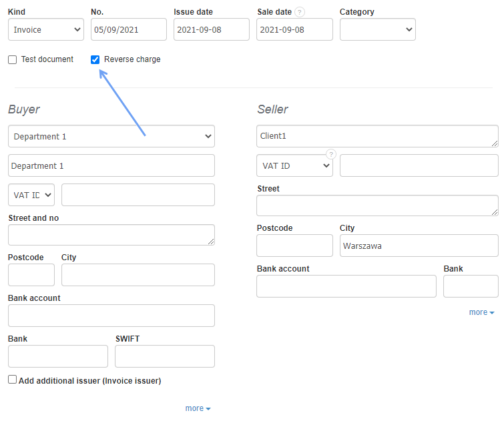Click the Seller VAT ID help icon

pyautogui.click(x=330, y=154)
